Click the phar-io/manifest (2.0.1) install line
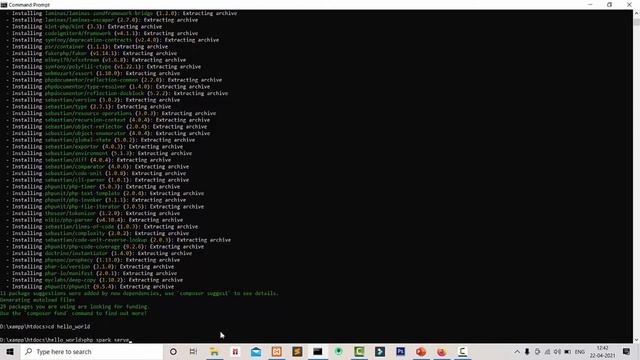640x360 pixels. (x=91, y=273)
